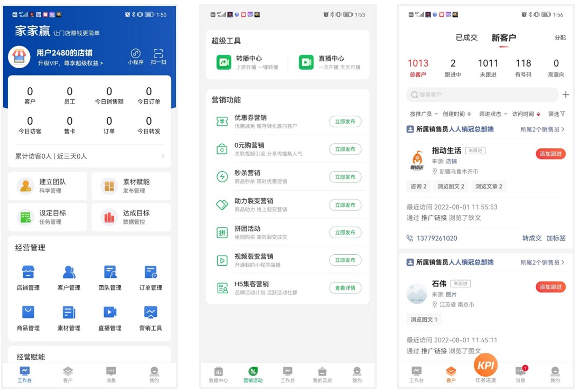Screen dimensions: 580x392
Task: Tap the 拼团活动 group-buy icon
Action: pos(222,232)
